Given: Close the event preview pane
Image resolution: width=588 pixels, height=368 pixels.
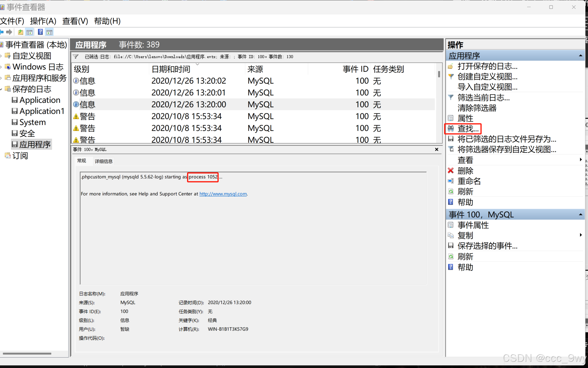Looking at the screenshot, I should (x=436, y=150).
